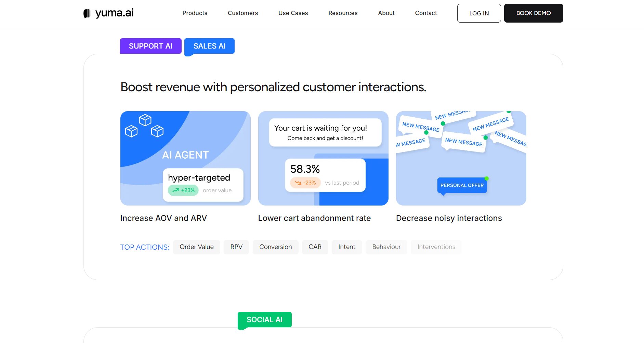Navigate to the Contact page
This screenshot has height=343, width=644.
click(x=426, y=13)
